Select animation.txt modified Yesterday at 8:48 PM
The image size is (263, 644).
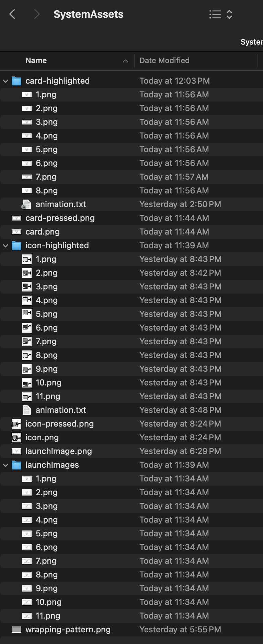point(61,410)
